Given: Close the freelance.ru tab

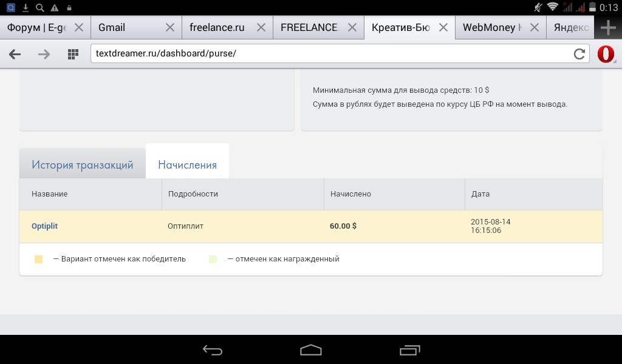Looking at the screenshot, I should (x=261, y=27).
